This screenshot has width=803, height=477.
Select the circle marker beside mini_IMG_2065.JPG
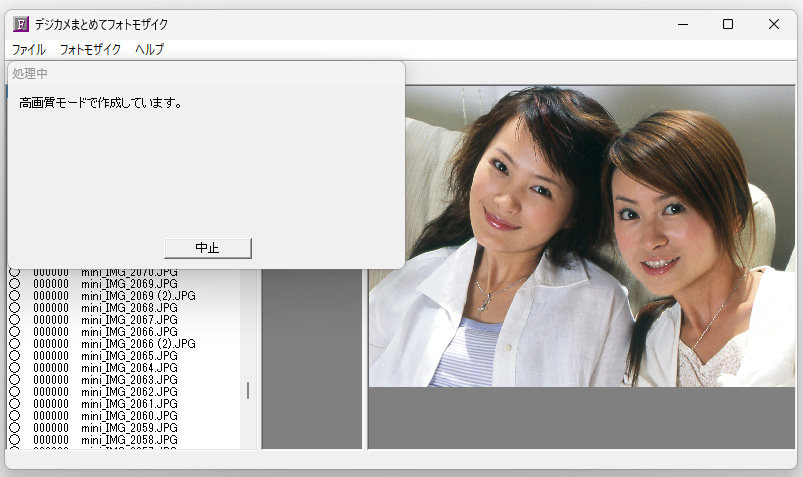[x=14, y=356]
